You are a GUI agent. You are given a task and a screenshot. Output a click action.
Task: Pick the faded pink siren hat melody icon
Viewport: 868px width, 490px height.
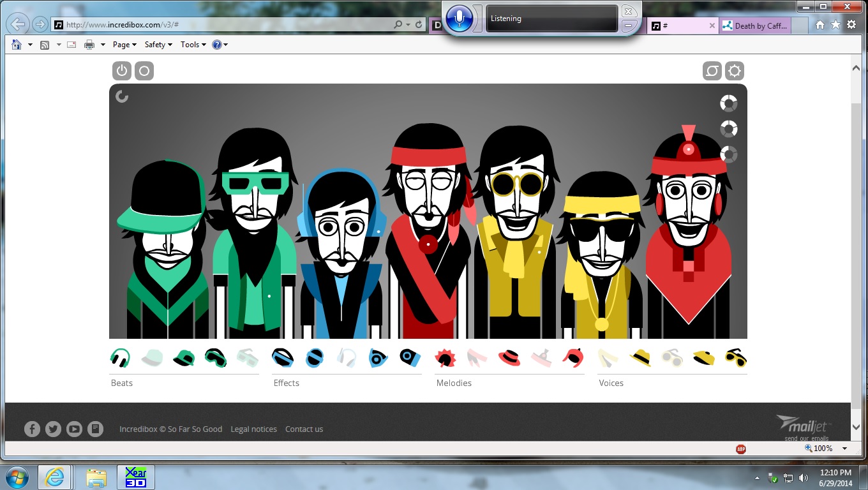click(x=541, y=358)
